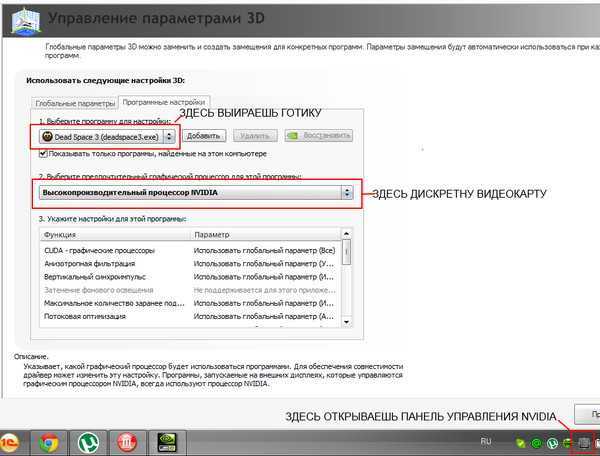Click the Добавить button
600x456 pixels.
coord(204,136)
